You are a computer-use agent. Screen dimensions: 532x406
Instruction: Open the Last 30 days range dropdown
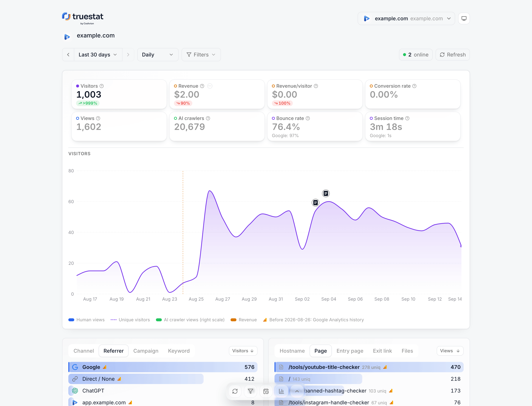pyautogui.click(x=98, y=55)
